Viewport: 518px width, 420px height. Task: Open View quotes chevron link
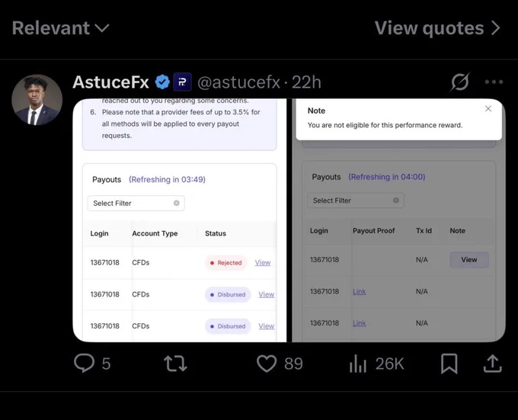coord(437,28)
